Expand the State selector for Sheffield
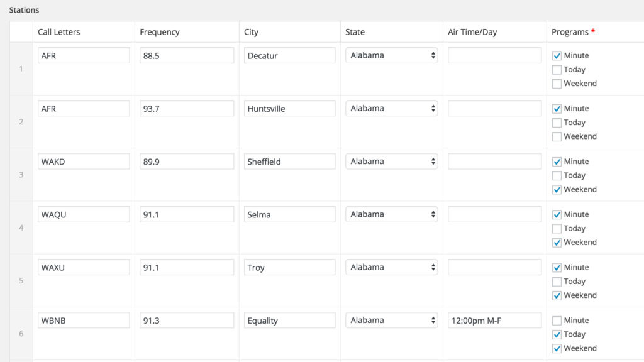Image resolution: width=644 pixels, height=362 pixels. pyautogui.click(x=392, y=162)
